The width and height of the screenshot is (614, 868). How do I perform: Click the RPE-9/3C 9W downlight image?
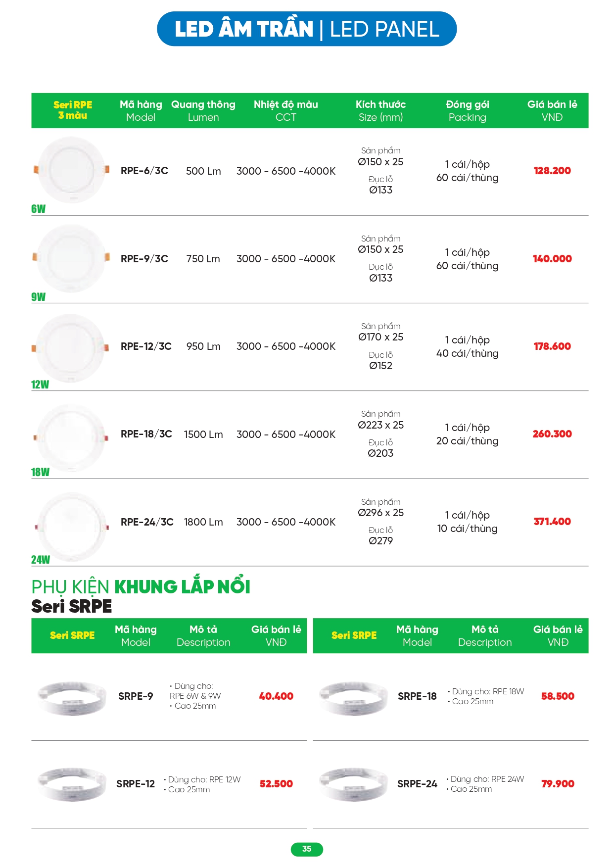point(71,258)
